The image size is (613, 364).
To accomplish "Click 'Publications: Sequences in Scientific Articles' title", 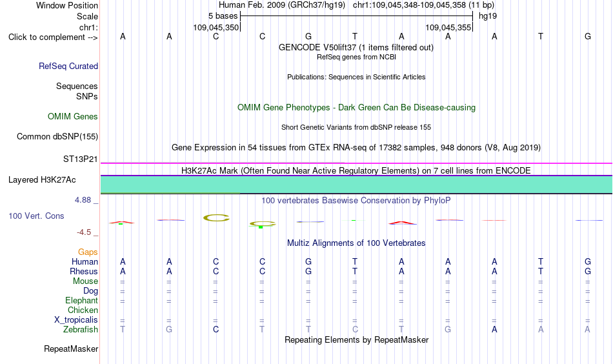I will pos(356,77).
